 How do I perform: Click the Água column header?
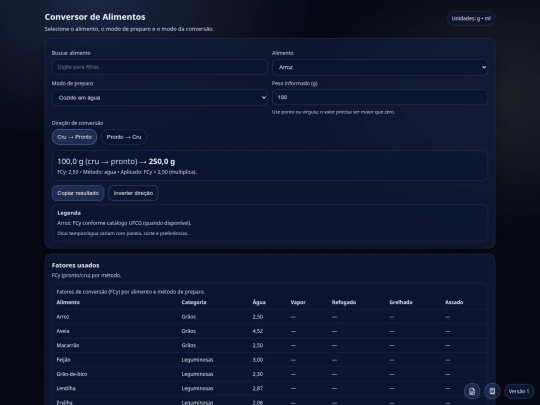click(259, 302)
